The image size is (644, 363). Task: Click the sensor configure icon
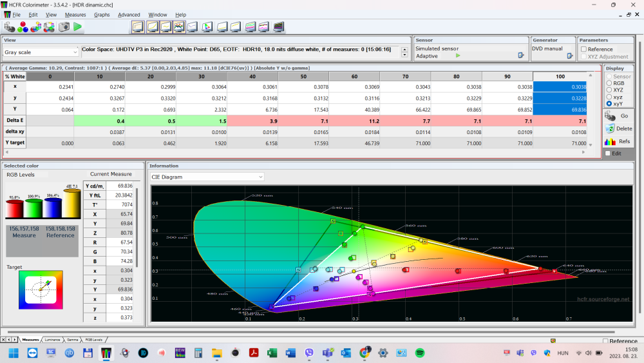pos(519,56)
